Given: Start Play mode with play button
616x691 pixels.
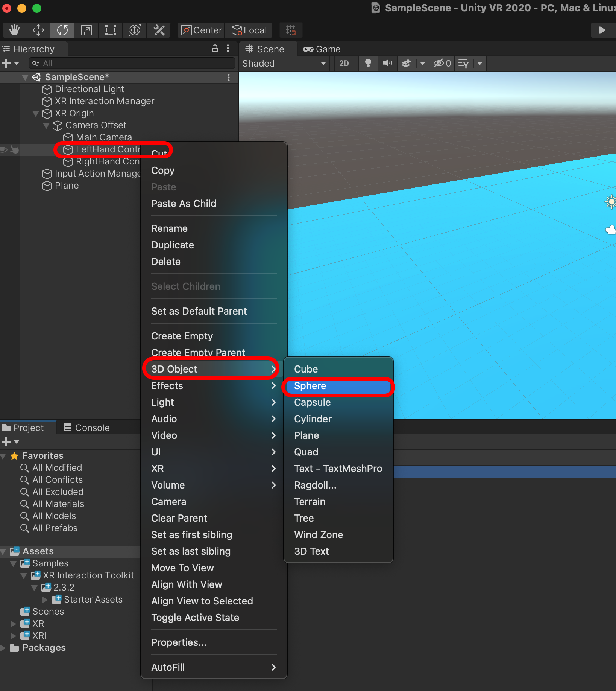Looking at the screenshot, I should [x=602, y=30].
